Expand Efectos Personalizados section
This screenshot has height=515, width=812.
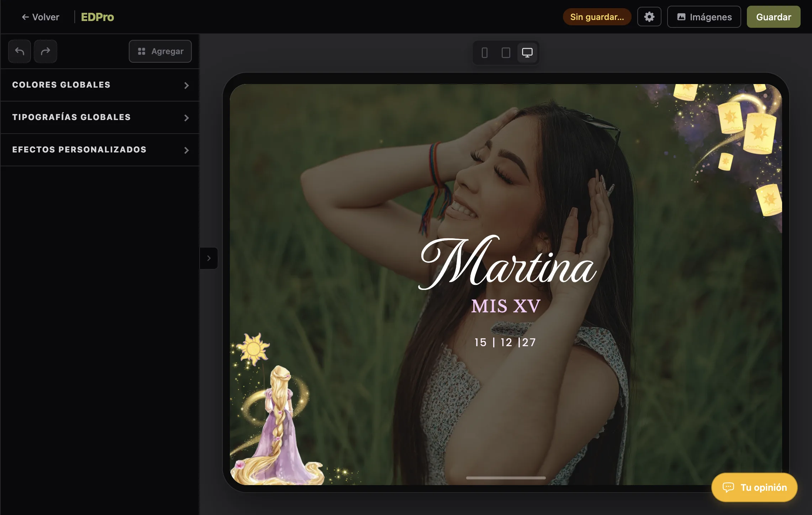tap(100, 150)
